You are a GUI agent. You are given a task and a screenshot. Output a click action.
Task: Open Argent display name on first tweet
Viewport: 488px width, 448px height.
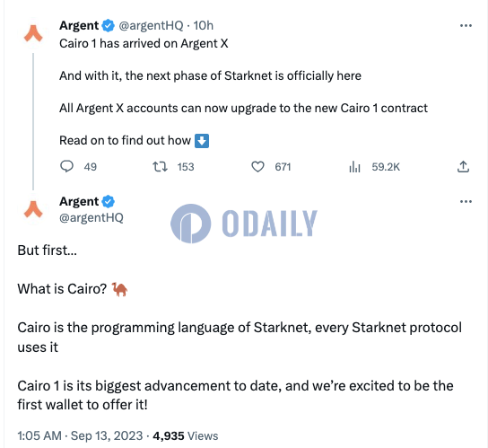tap(79, 25)
